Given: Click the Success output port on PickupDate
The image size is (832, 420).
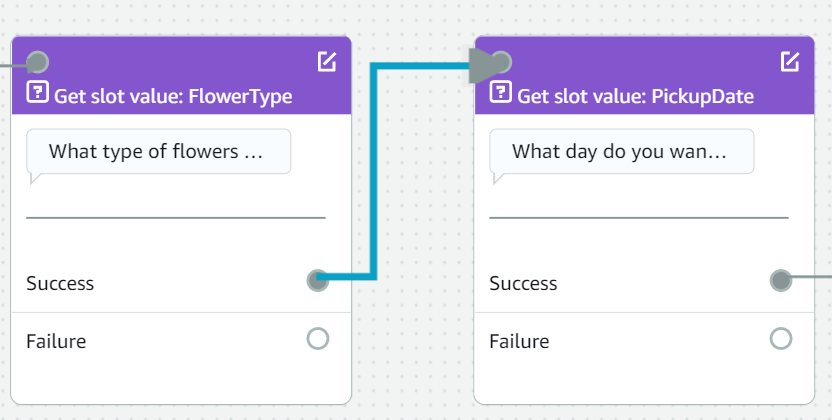Looking at the screenshot, I should [781, 280].
